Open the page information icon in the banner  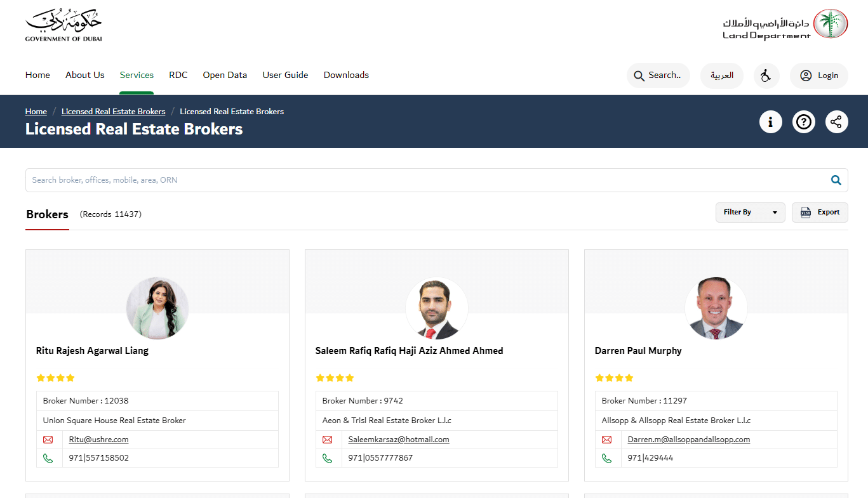tap(770, 121)
